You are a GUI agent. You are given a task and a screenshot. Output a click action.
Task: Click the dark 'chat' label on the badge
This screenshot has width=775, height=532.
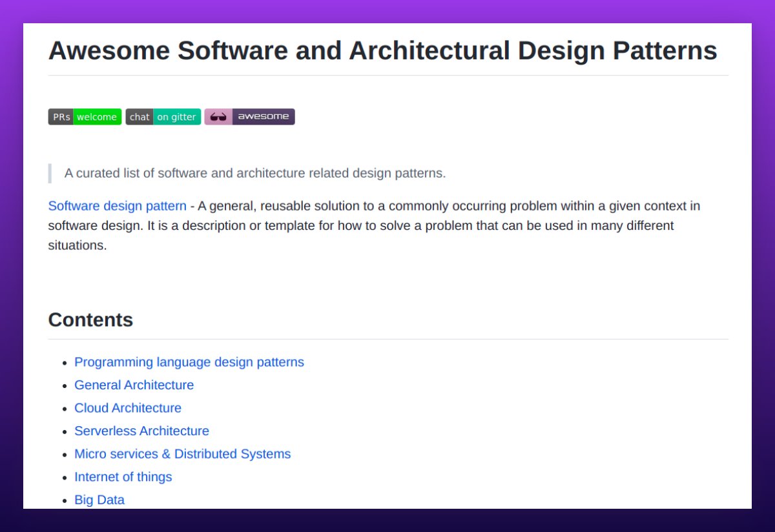tap(139, 117)
